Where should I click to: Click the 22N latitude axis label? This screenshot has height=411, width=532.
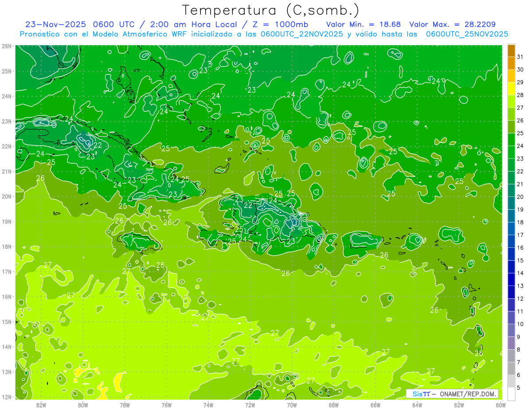click(7, 146)
